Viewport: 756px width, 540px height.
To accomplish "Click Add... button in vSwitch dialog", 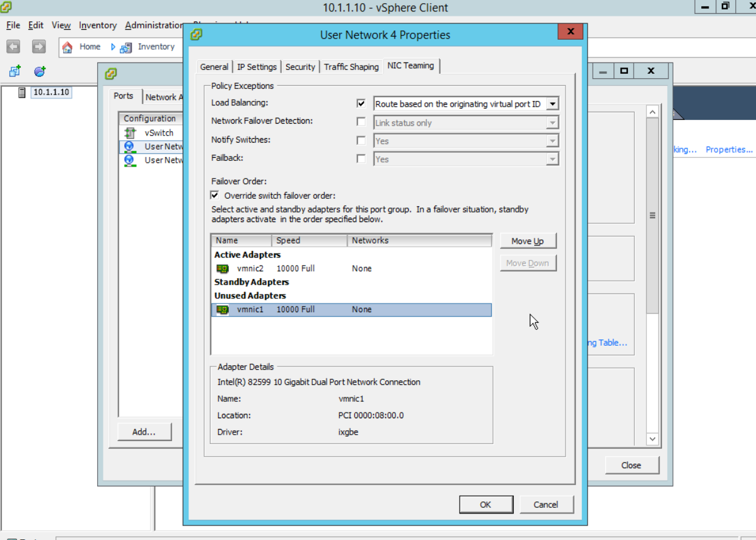I will pyautogui.click(x=144, y=432).
